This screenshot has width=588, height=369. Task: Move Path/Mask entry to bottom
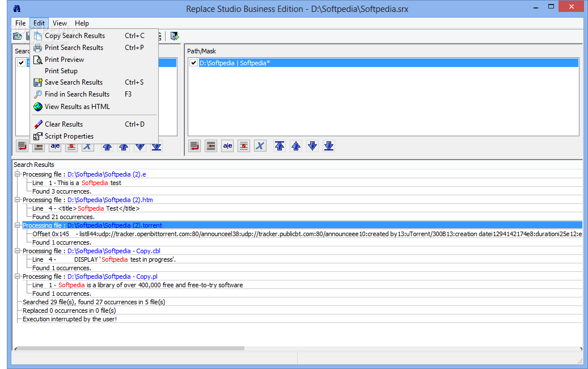[x=329, y=146]
